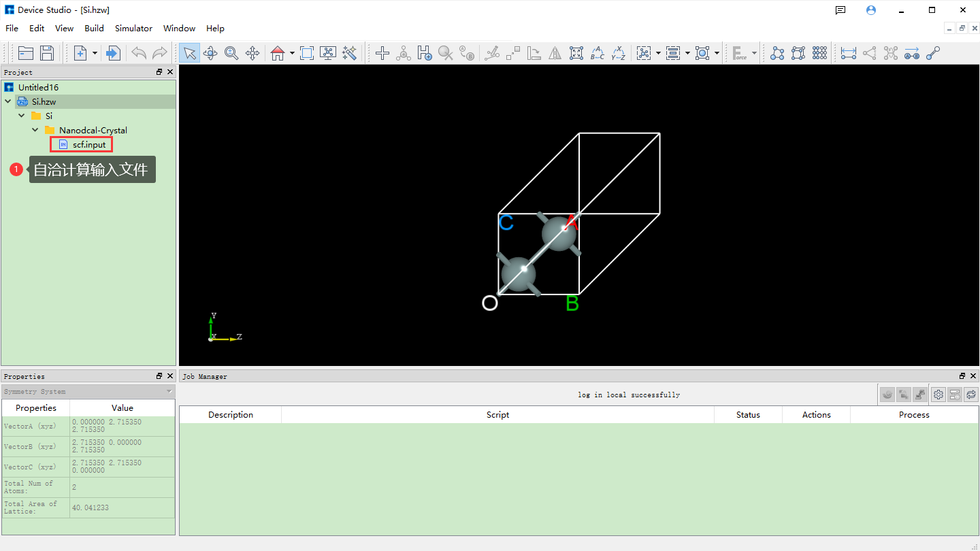Open Job Manager gear settings
The width and height of the screenshot is (980, 551).
938,395
